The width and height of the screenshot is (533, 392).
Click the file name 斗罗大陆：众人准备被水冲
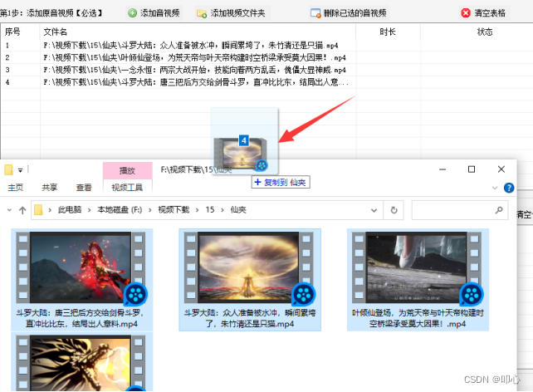coord(250,318)
